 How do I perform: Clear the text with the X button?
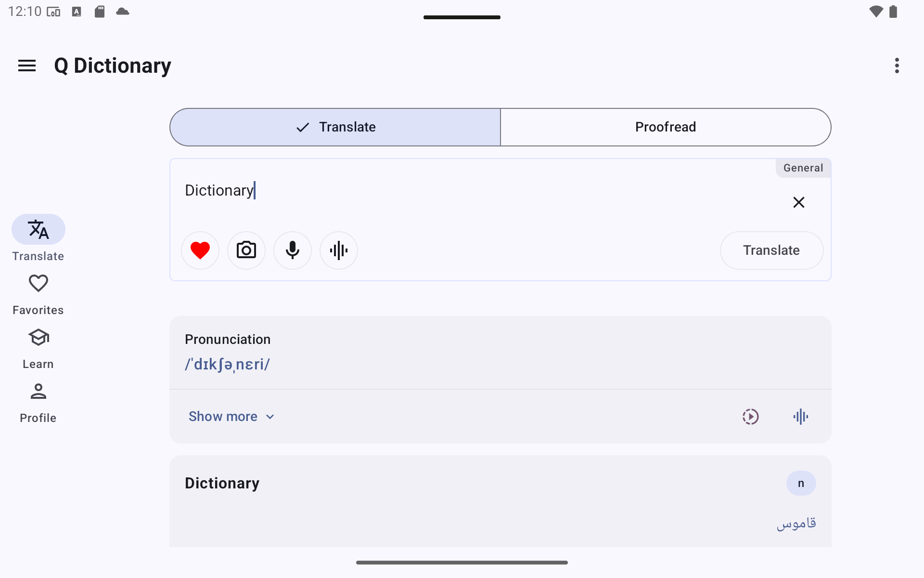click(799, 202)
